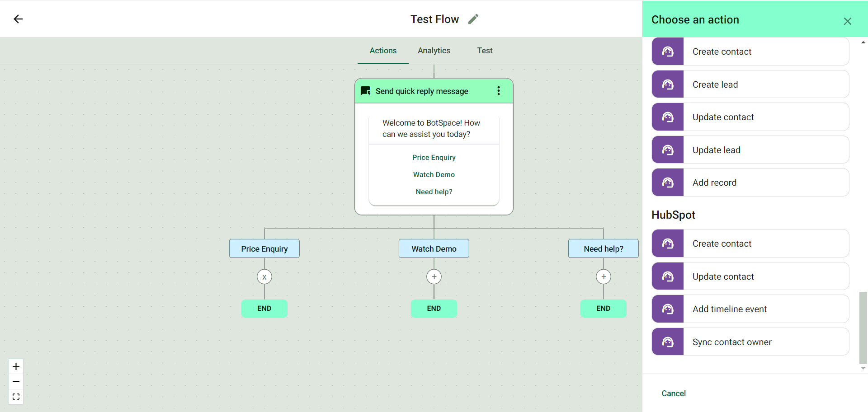Click the action panel scrollbar thumb
The width and height of the screenshot is (868, 412).
[x=863, y=327]
